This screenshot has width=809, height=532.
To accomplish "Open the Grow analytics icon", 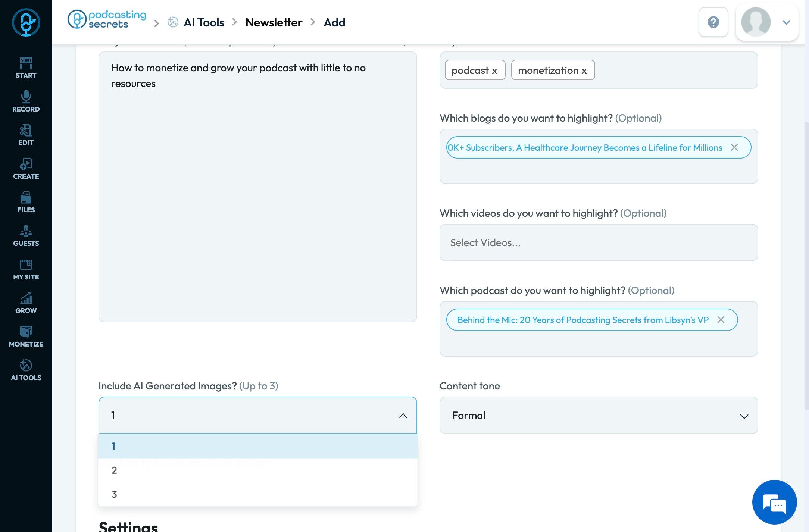I will (26, 303).
